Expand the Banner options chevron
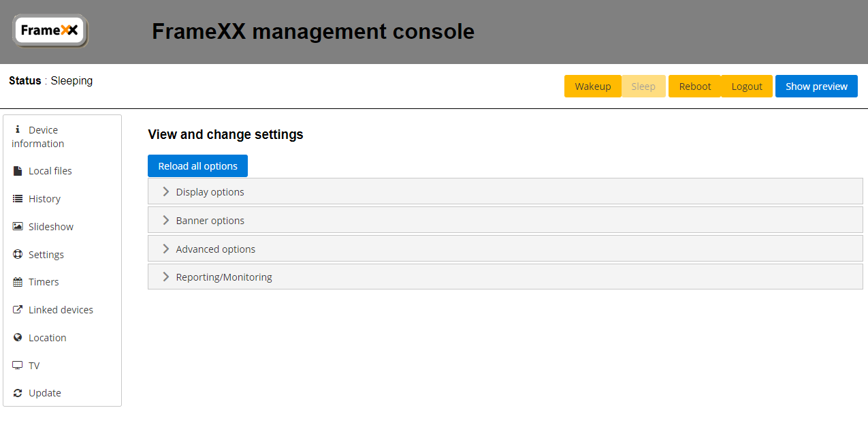Viewport: 868px width, 423px height. click(x=165, y=220)
